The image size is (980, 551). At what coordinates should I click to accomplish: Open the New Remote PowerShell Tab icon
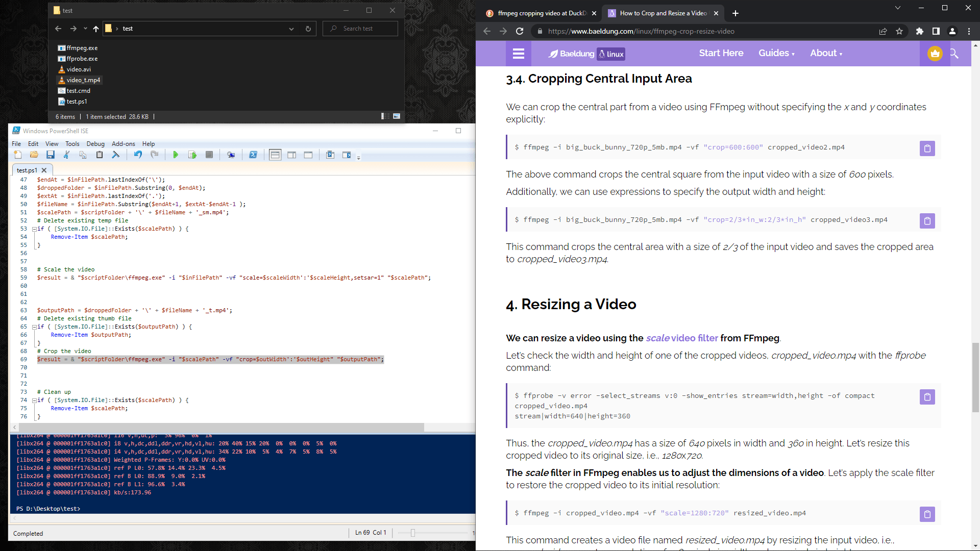coord(231,155)
